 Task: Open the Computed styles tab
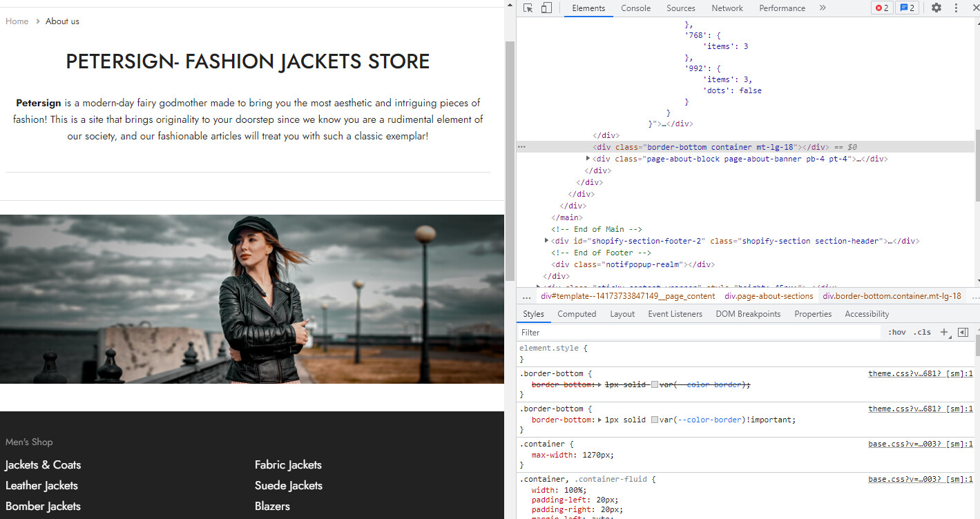coord(577,314)
